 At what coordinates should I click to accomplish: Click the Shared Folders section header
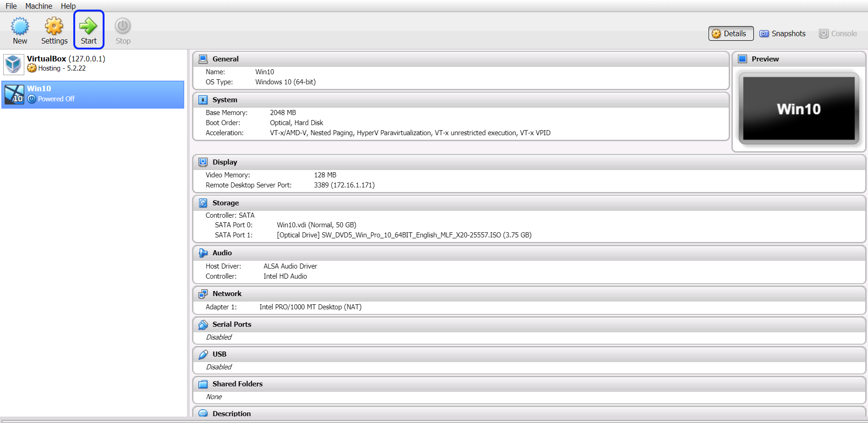coord(529,384)
